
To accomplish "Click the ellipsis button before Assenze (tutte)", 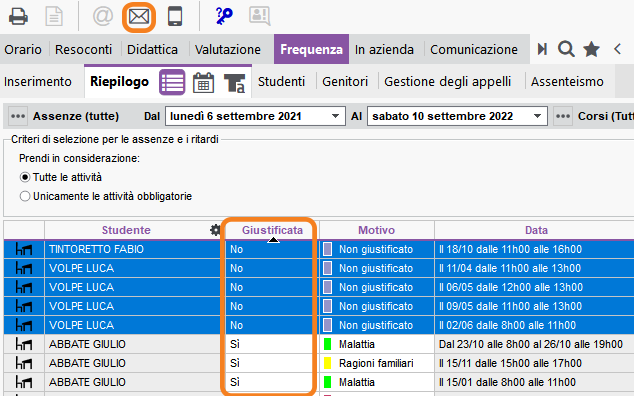I will (x=18, y=116).
